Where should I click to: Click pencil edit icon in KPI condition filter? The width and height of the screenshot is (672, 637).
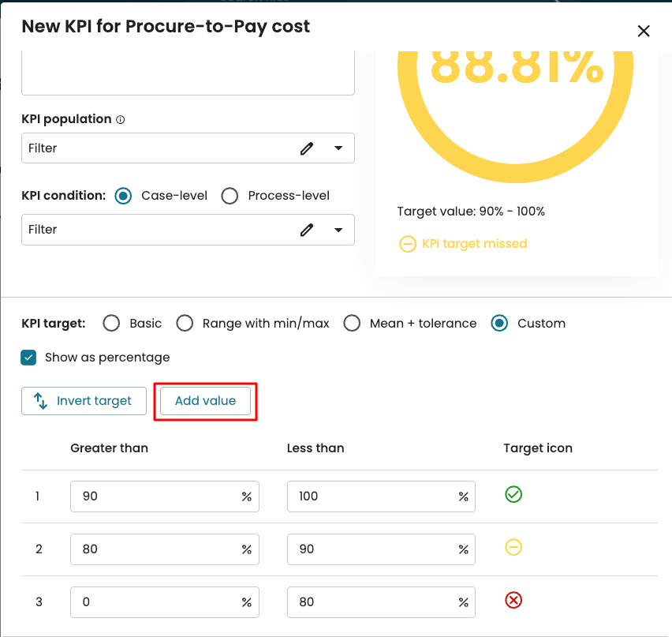tap(307, 230)
